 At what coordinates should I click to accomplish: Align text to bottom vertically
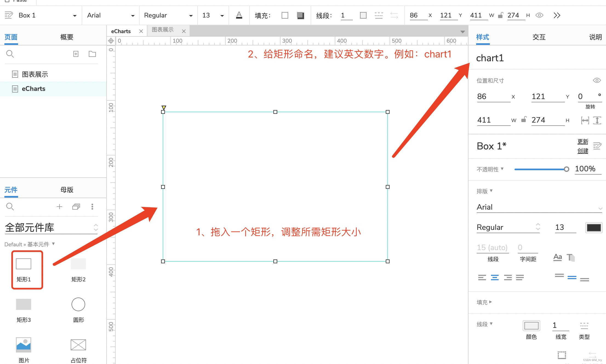pyautogui.click(x=585, y=279)
